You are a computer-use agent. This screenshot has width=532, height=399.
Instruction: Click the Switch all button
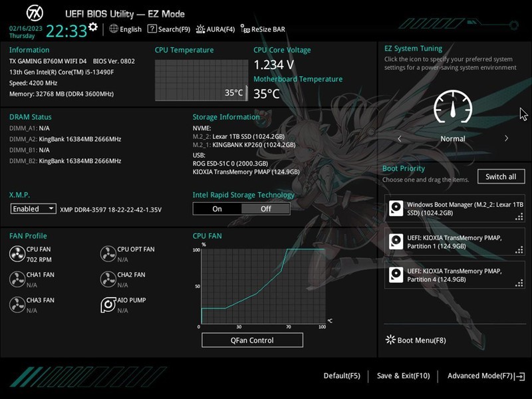501,176
